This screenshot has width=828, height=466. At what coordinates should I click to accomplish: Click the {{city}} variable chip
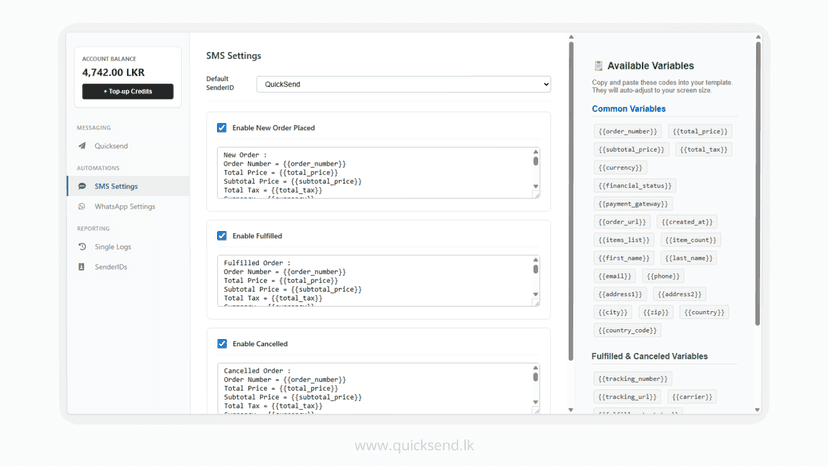coord(613,312)
